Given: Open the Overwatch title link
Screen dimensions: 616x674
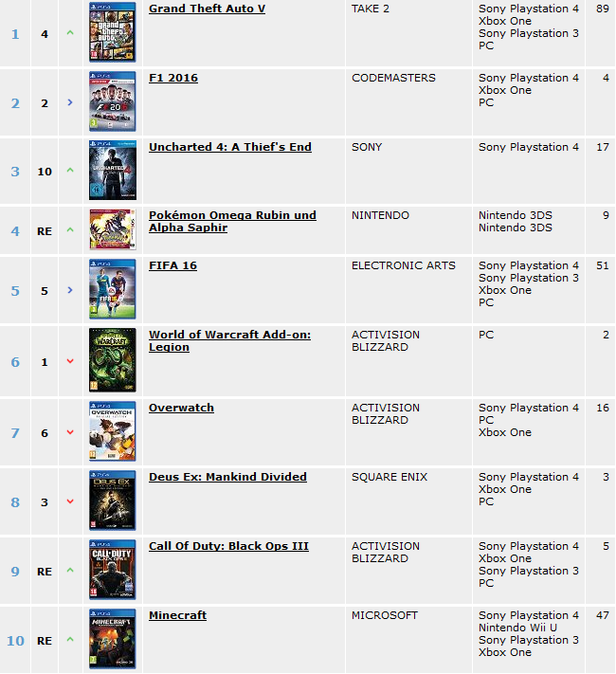Looking at the screenshot, I should [x=181, y=408].
